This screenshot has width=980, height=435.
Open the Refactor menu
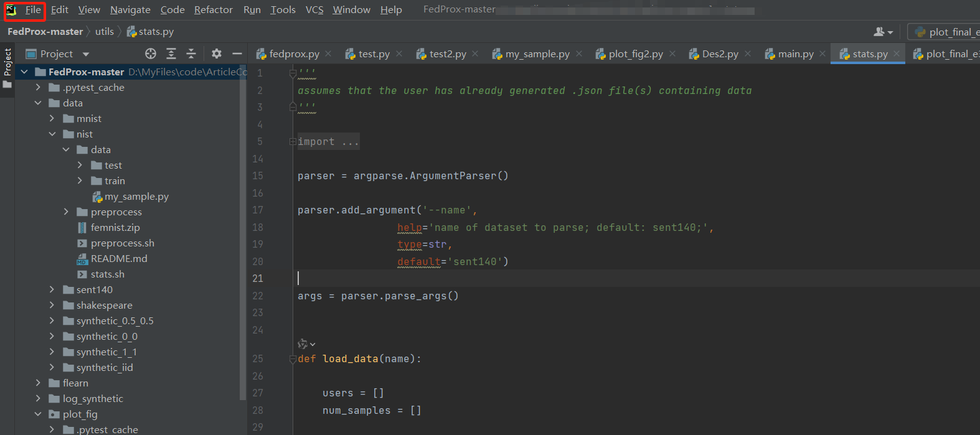[213, 10]
